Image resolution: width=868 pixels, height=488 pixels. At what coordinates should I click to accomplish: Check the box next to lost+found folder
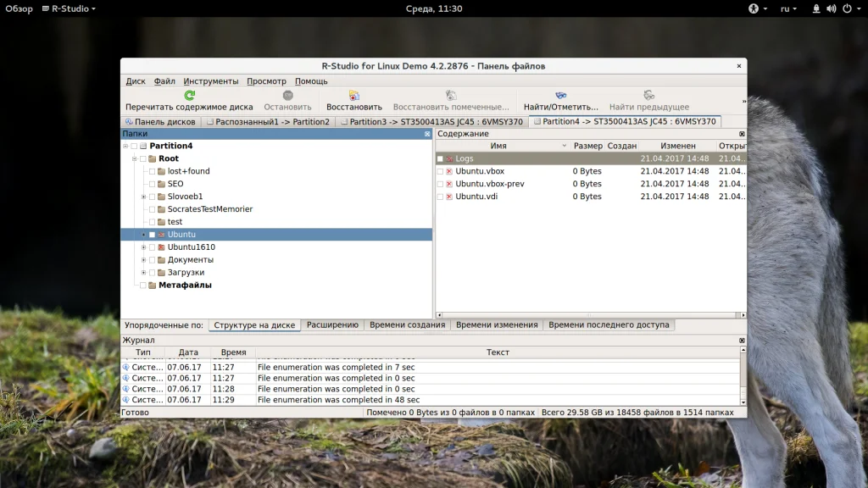(152, 171)
